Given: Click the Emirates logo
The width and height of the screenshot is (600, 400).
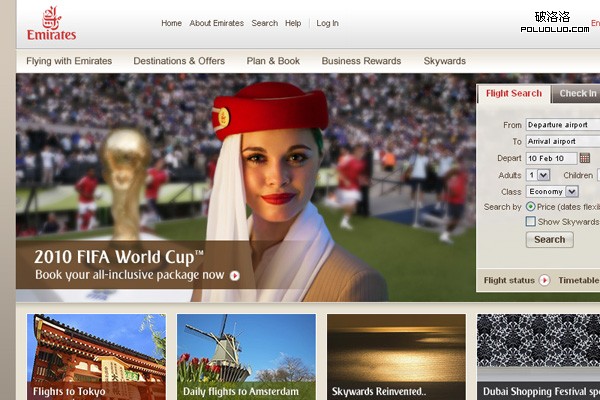Looking at the screenshot, I should [51, 24].
